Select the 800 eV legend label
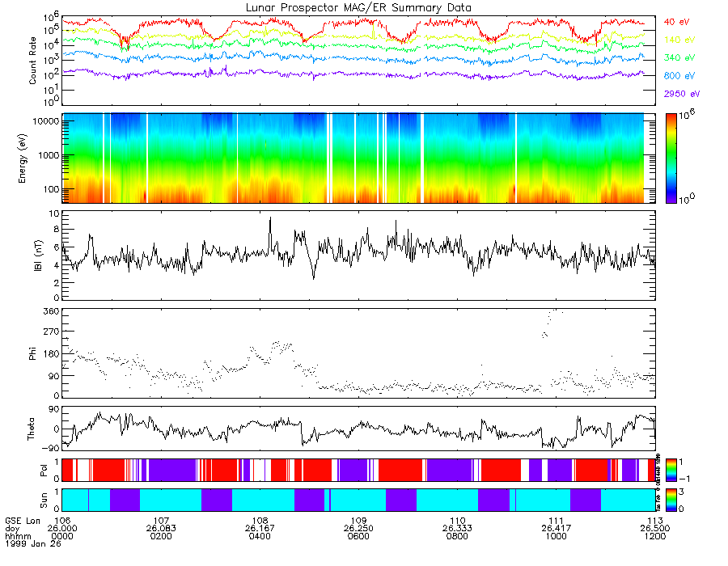 [x=679, y=76]
